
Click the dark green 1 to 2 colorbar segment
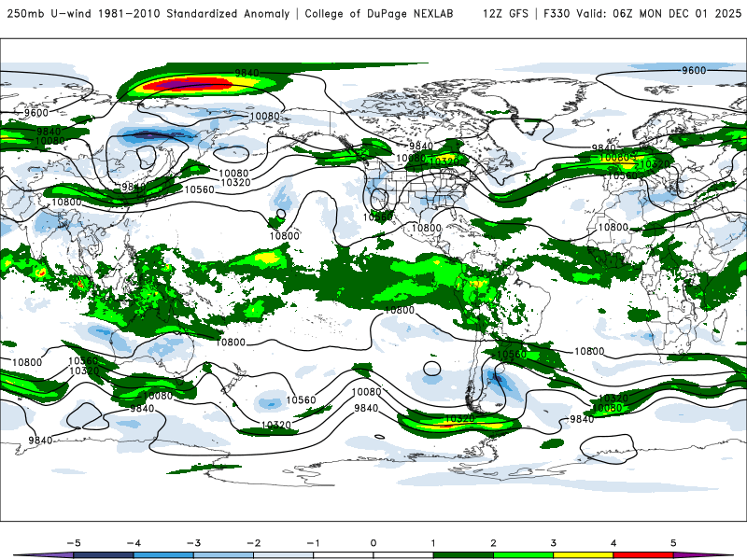pos(463,555)
